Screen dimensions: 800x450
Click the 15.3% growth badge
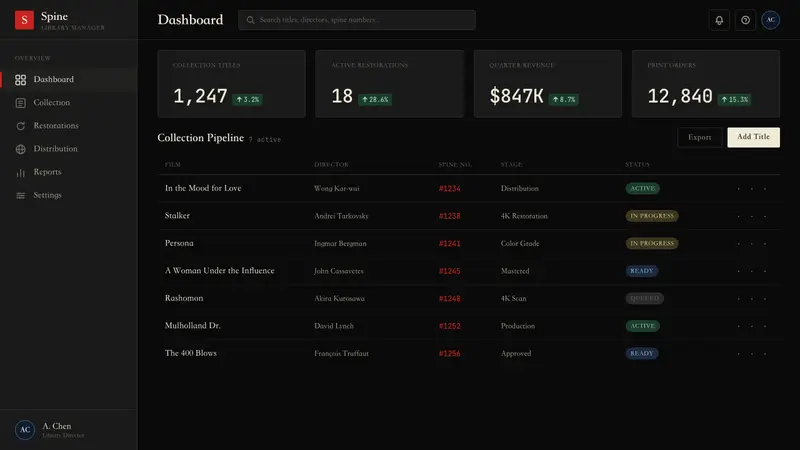tap(734, 99)
